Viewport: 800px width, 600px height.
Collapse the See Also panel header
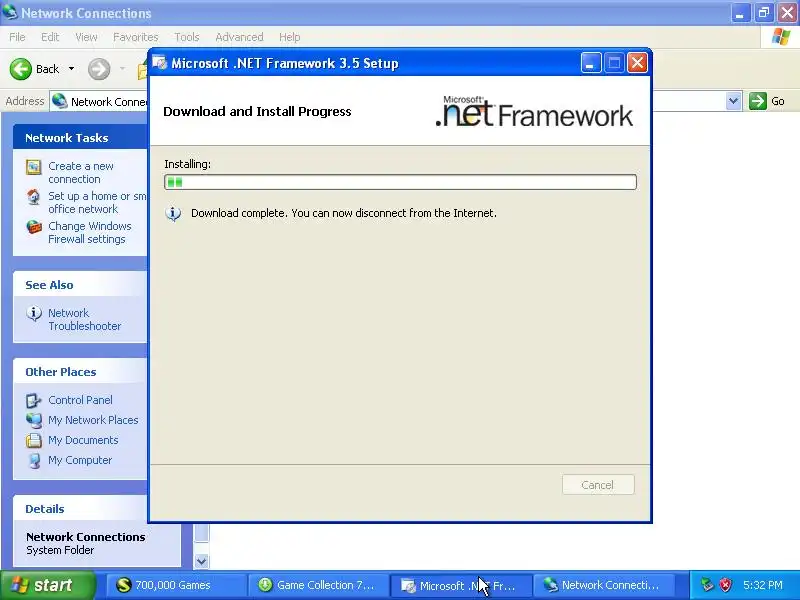coord(80,285)
